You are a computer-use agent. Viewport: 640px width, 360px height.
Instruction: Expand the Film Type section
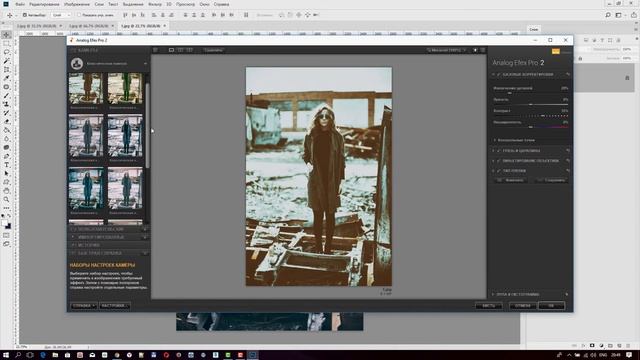point(493,171)
